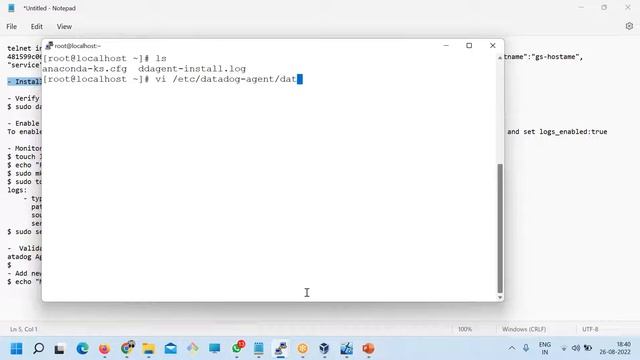Screen dimensions: 640x360
Task: Open clock and date 26-08-2022
Action: click(x=615, y=348)
